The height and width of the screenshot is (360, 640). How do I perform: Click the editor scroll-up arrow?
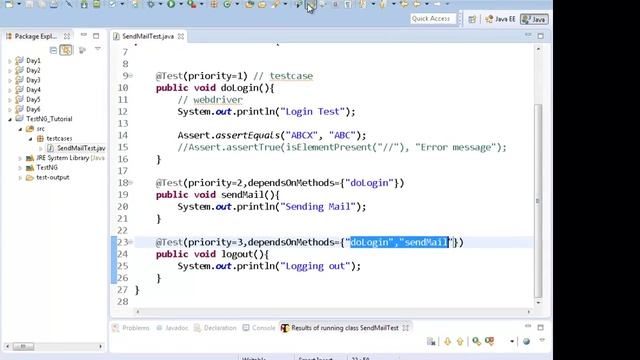tap(538, 49)
